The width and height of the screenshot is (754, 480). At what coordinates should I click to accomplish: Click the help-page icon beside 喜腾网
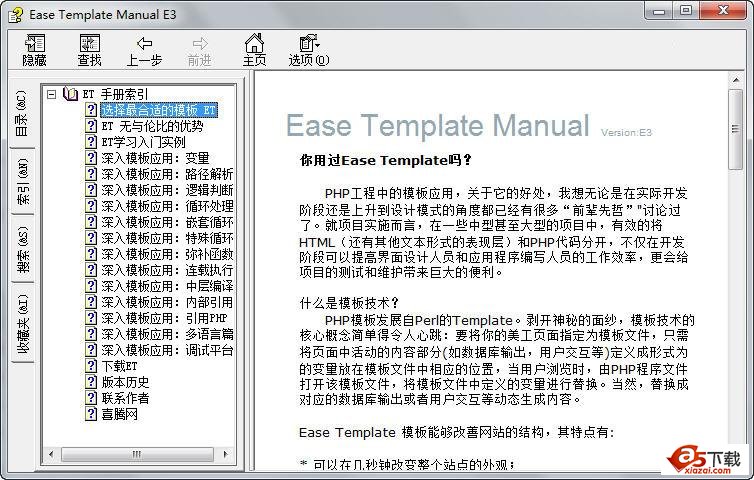click(x=91, y=414)
